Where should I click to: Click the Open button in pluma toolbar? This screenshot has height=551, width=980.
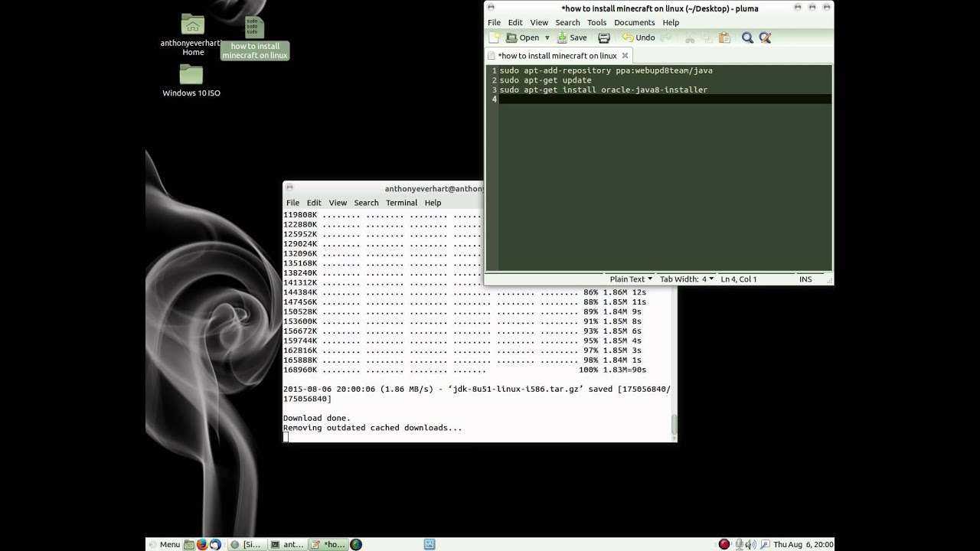523,37
